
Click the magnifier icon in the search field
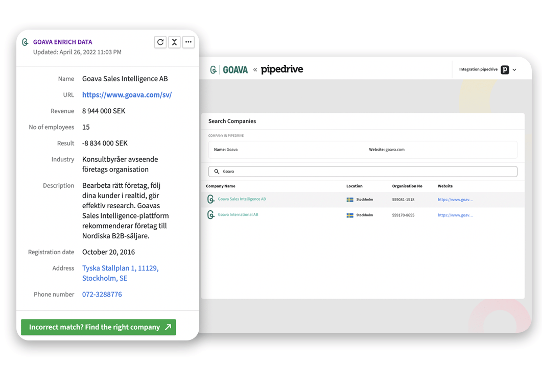217,171
